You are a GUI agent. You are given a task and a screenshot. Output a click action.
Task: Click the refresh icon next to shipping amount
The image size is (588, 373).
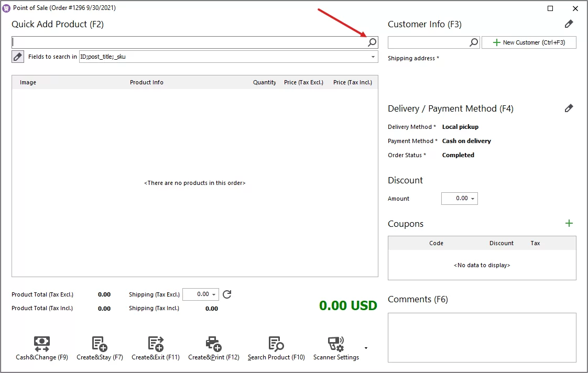pyautogui.click(x=226, y=294)
